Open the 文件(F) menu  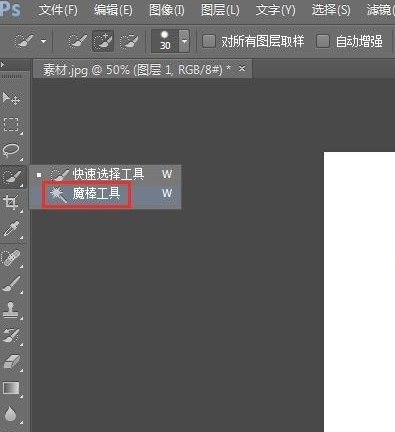point(58,10)
